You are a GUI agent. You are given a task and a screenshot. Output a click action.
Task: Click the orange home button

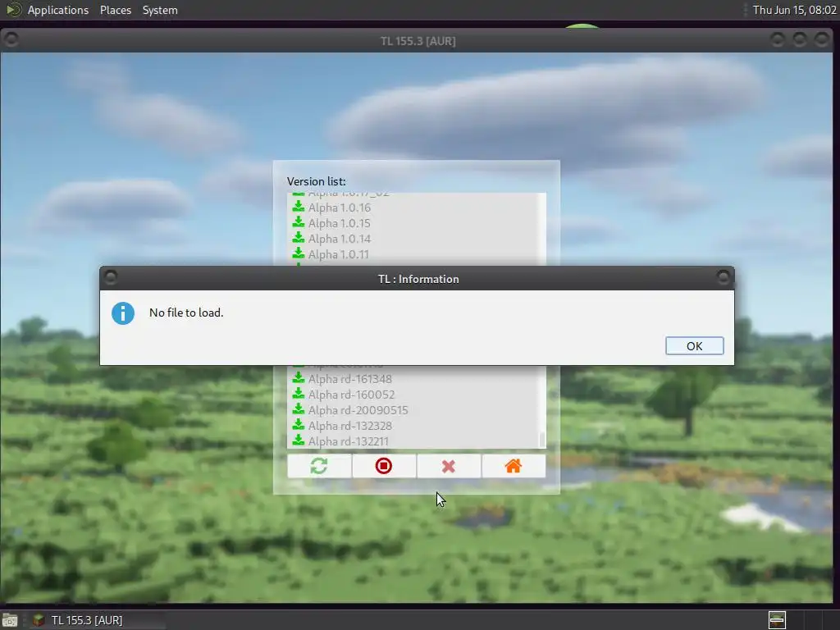[514, 466]
